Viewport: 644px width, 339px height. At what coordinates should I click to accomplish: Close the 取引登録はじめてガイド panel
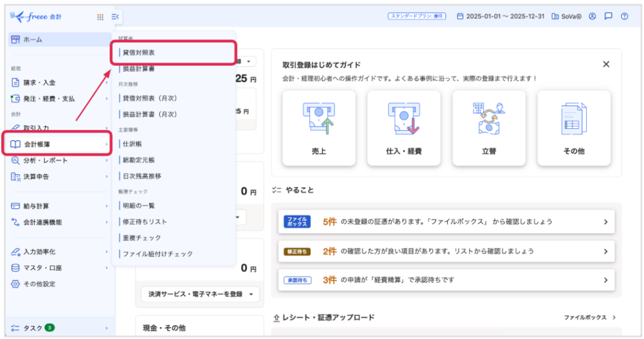606,64
